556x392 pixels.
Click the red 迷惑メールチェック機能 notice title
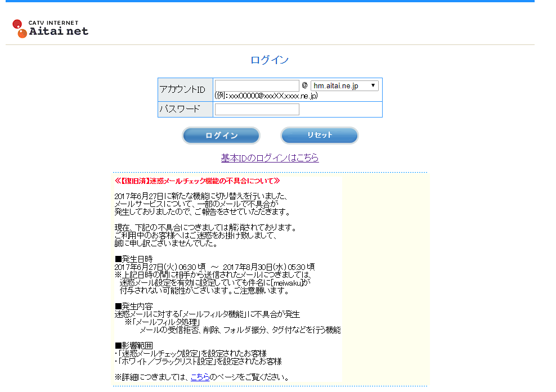pos(197,181)
